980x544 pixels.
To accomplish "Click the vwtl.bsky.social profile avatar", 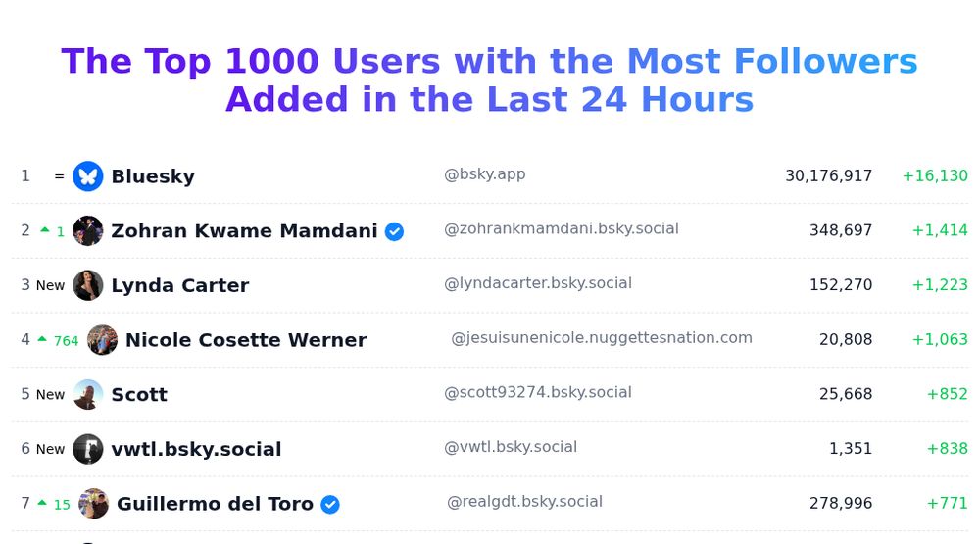I will [x=88, y=449].
